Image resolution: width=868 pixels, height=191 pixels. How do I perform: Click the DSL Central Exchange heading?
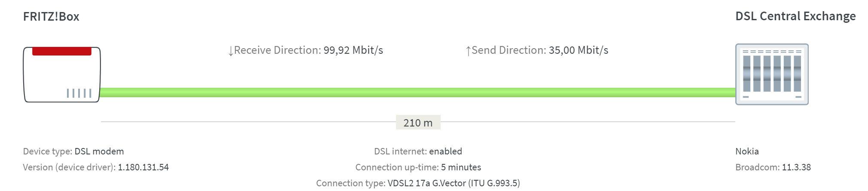point(795,16)
